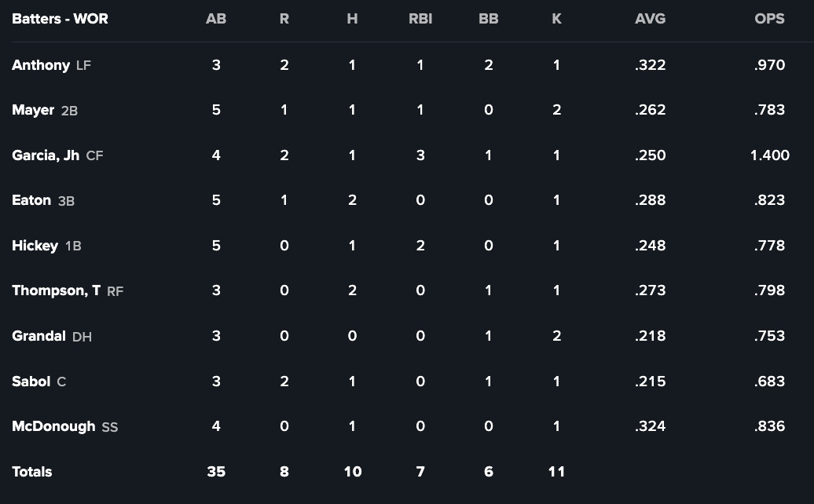Click the Totals row label
Image resolution: width=814 pixels, height=504 pixels.
coord(32,472)
